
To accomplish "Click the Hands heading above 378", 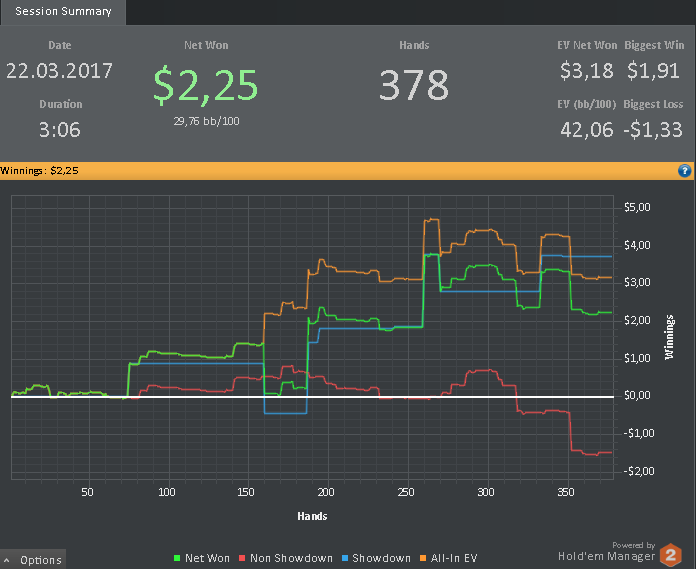I will (414, 45).
